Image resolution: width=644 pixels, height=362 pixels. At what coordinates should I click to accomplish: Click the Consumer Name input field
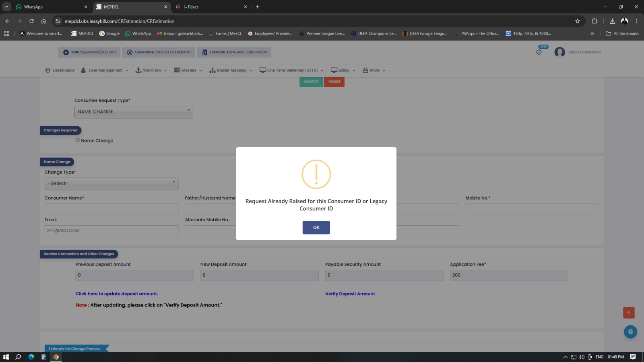click(111, 209)
